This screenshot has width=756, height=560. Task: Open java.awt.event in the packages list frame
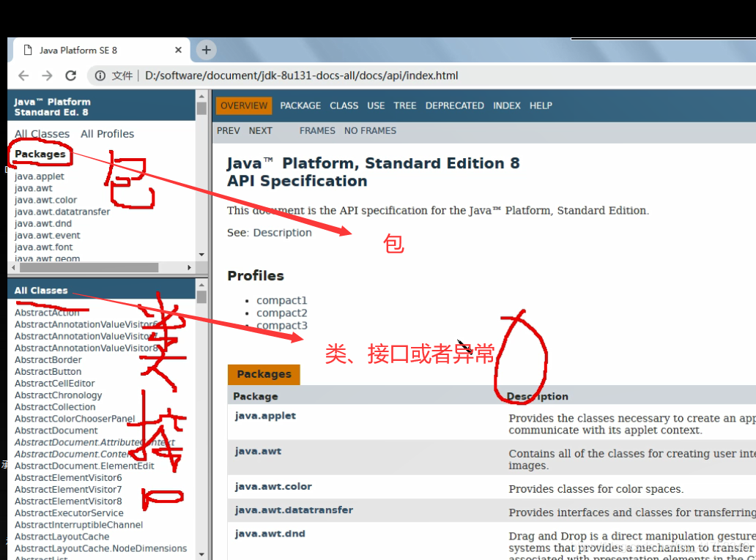(47, 235)
